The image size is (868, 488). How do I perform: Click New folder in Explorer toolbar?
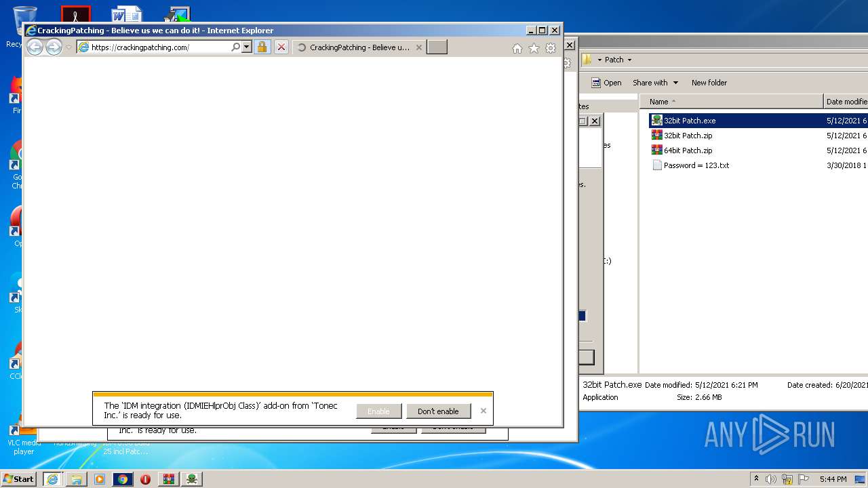tap(709, 83)
